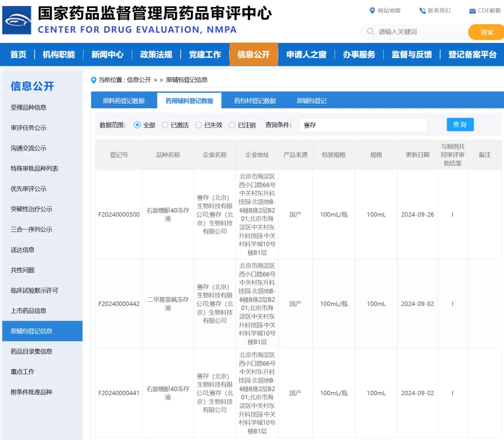This screenshot has height=440, width=504.
Task: Click the contact us phone icon
Action: coord(422,11)
